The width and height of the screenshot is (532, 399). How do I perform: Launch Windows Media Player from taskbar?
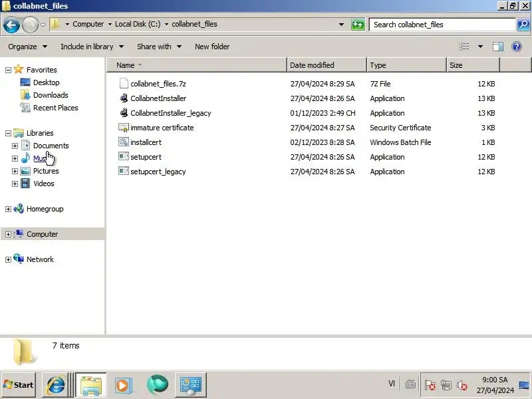[123, 385]
